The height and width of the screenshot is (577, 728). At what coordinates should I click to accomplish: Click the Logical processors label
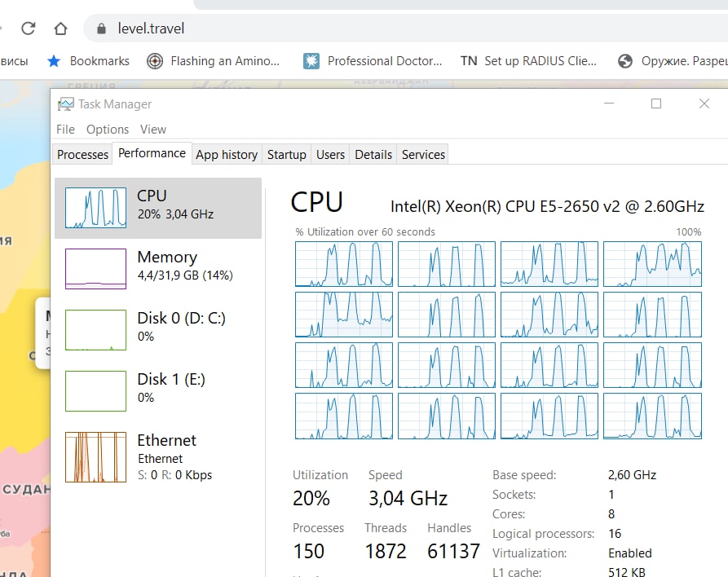[x=543, y=534]
